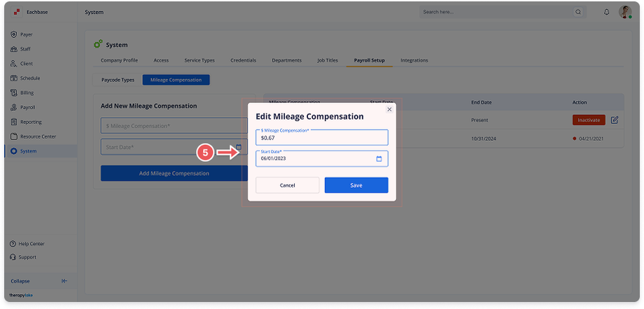Close the Edit Mileage Compensation dialog
Viewport: 644px width, 309px height.
click(x=390, y=109)
